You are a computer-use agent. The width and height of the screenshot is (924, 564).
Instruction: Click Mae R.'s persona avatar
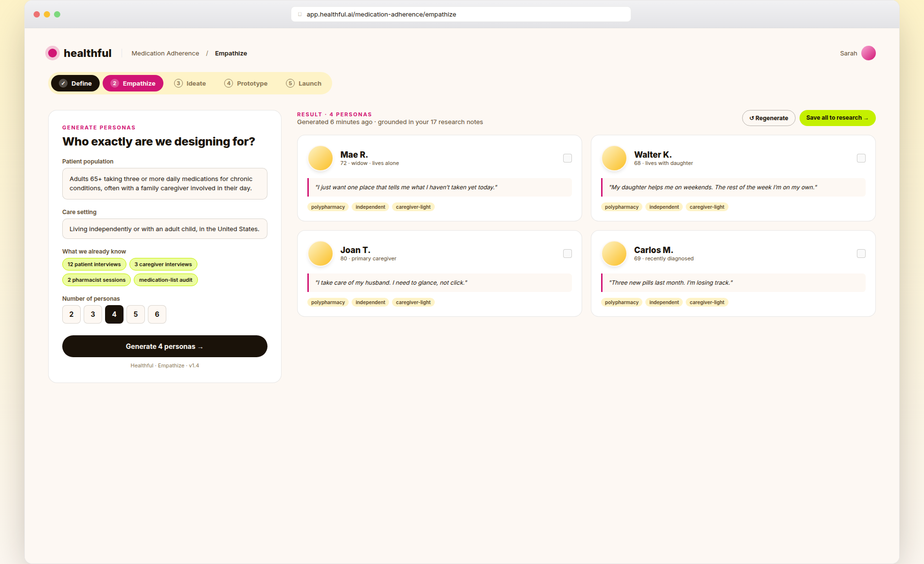pyautogui.click(x=320, y=158)
